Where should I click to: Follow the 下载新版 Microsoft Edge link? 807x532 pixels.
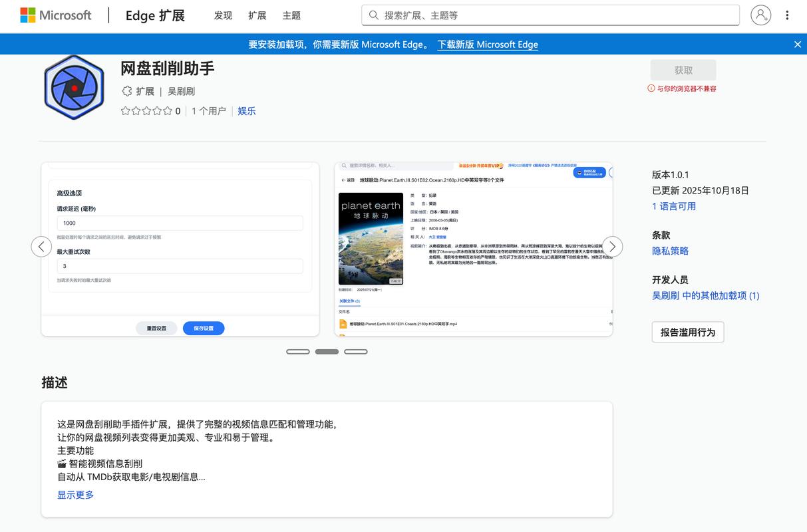click(488, 45)
